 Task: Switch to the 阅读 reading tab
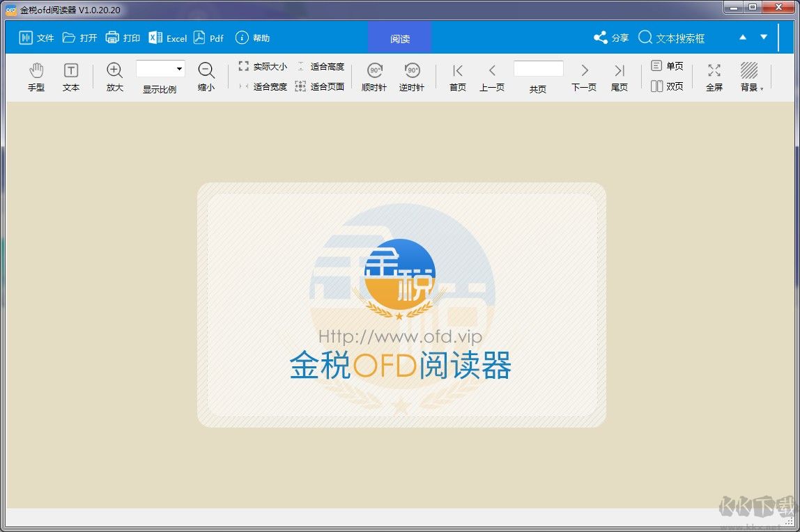[x=399, y=38]
